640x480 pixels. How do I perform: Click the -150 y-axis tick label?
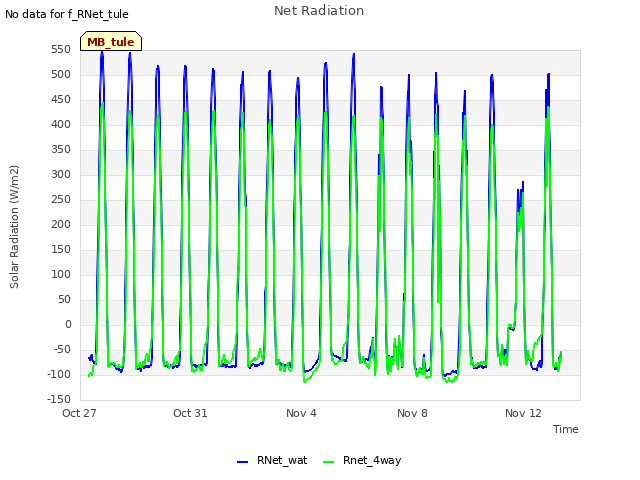click(59, 399)
